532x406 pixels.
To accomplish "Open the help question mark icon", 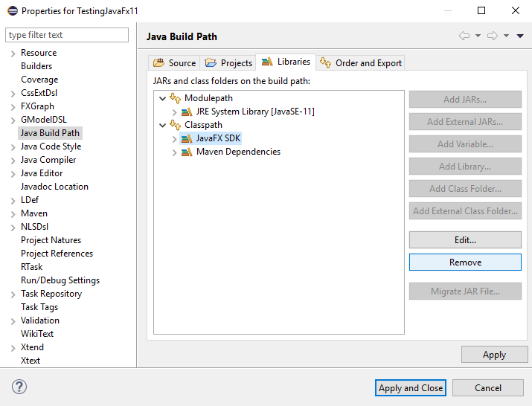I will point(19,387).
